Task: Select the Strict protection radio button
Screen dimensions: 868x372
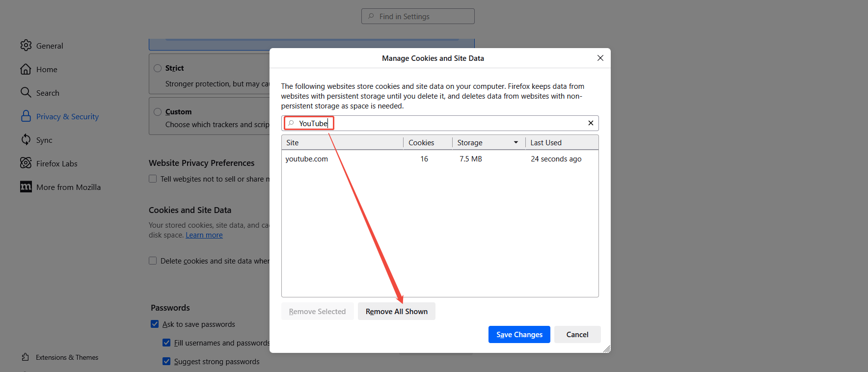Action: point(158,68)
